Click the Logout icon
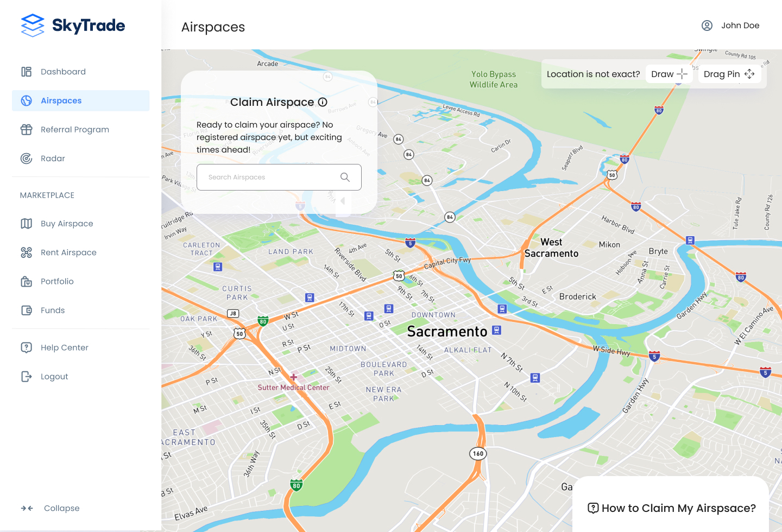The image size is (782, 532). tap(27, 377)
